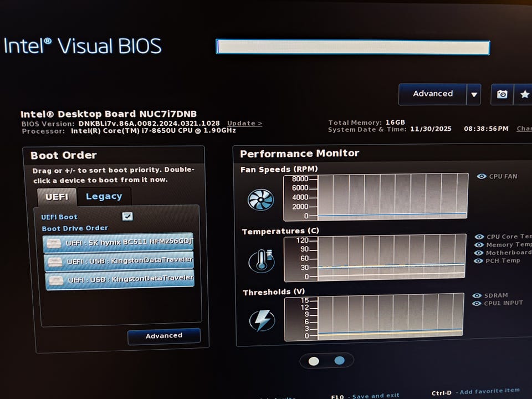The width and height of the screenshot is (532, 399).
Task: Click the Advanced menu button at top
Action: point(433,94)
